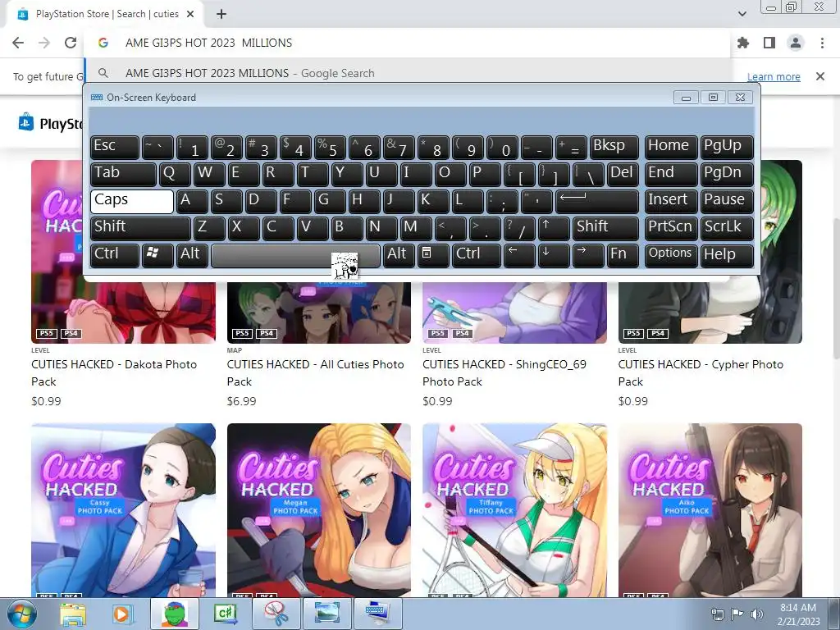Viewport: 840px width, 630px height.
Task: Open ShingCEO_69 Photo Pack title
Action: [504, 373]
